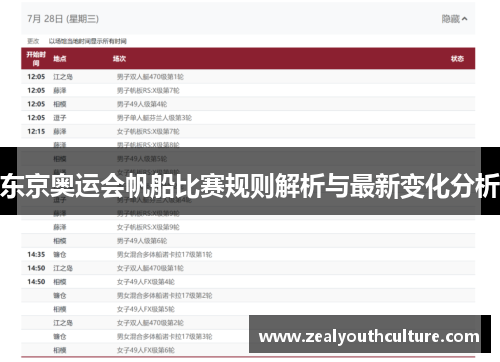Select event 男子49人级第6轮
The height and width of the screenshot is (362, 500).
pyautogui.click(x=142, y=241)
